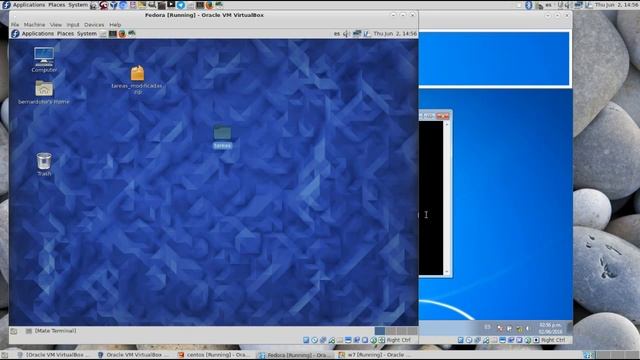Viewport: 640px width, 360px height.
Task: Switch to centos [Running] taskbar window
Action: 214,355
